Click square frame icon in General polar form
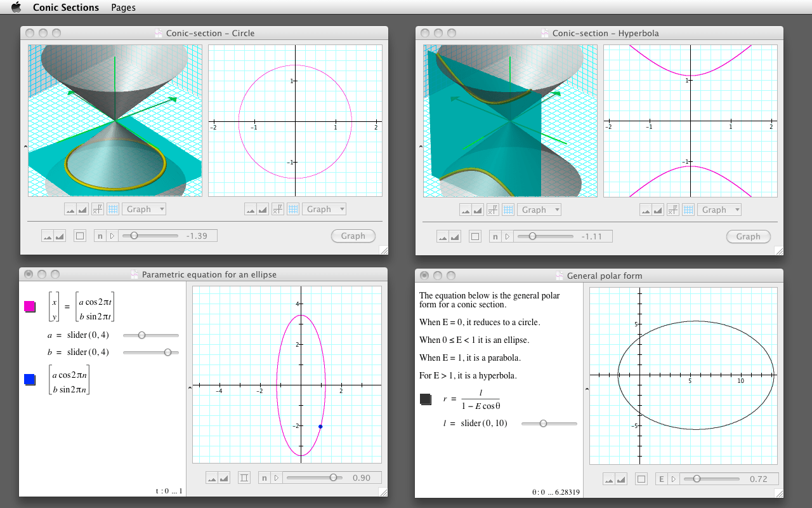 coord(641,479)
